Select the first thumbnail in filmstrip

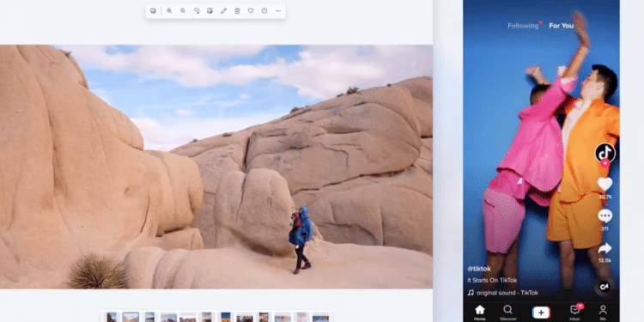(112, 318)
